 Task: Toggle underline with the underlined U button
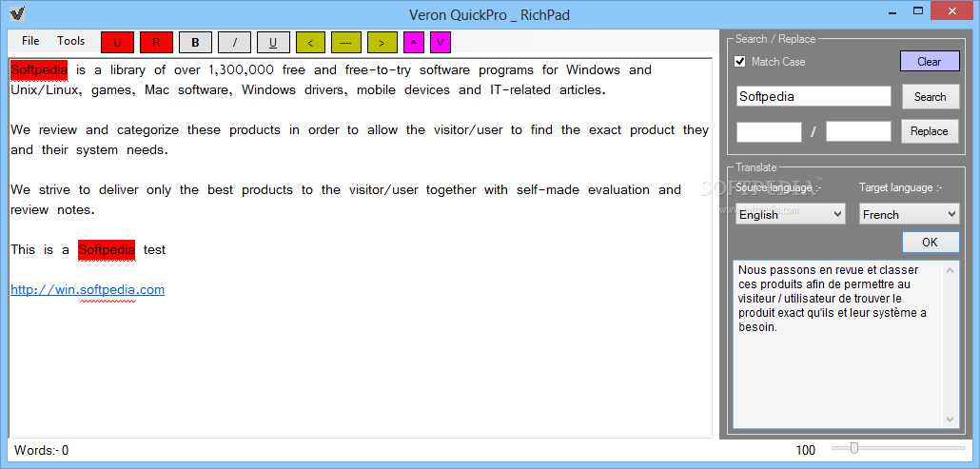(x=273, y=43)
